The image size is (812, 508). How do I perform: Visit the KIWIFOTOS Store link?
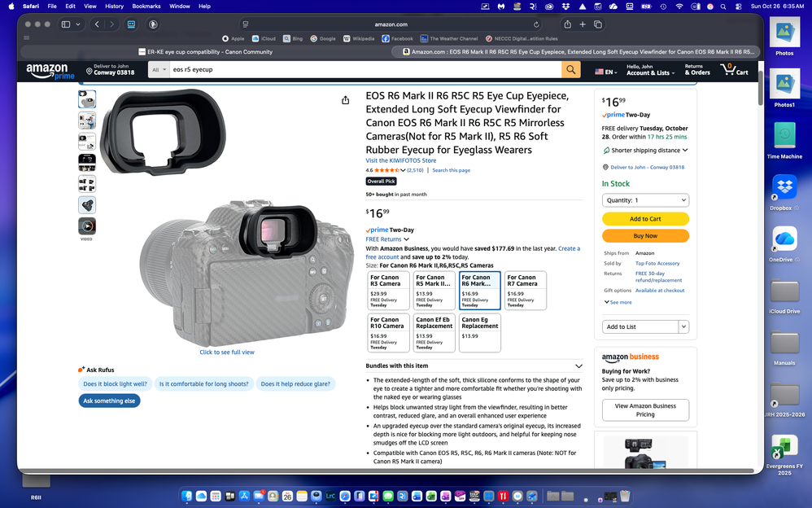coord(400,160)
